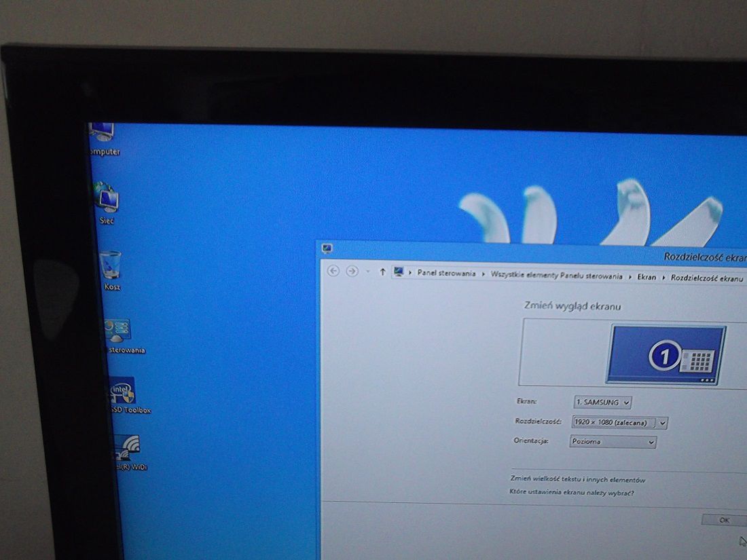Click the Zmień wygląd ekranu heading
This screenshot has height=560, width=747.
pos(572,306)
